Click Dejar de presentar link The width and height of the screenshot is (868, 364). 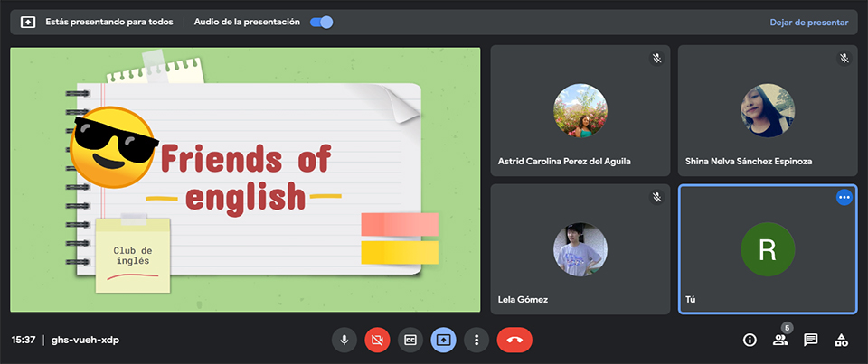(x=808, y=22)
